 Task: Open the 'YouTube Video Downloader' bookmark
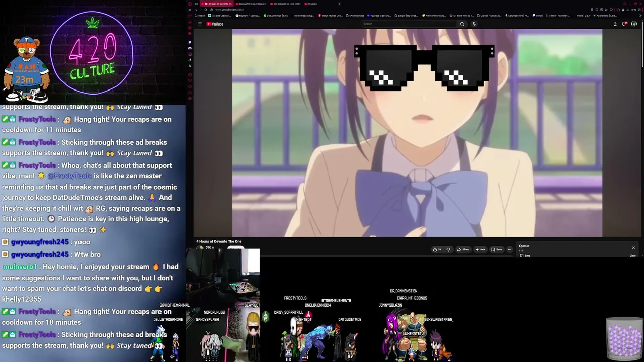(x=379, y=16)
